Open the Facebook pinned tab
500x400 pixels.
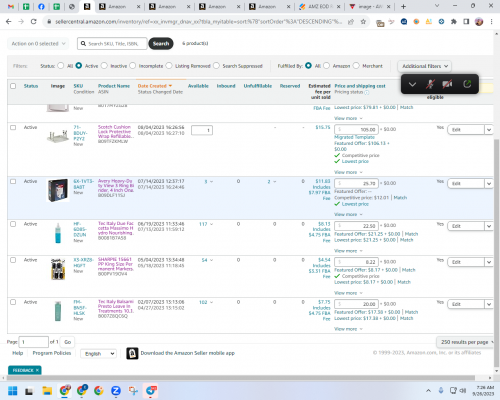(x=41, y=6)
